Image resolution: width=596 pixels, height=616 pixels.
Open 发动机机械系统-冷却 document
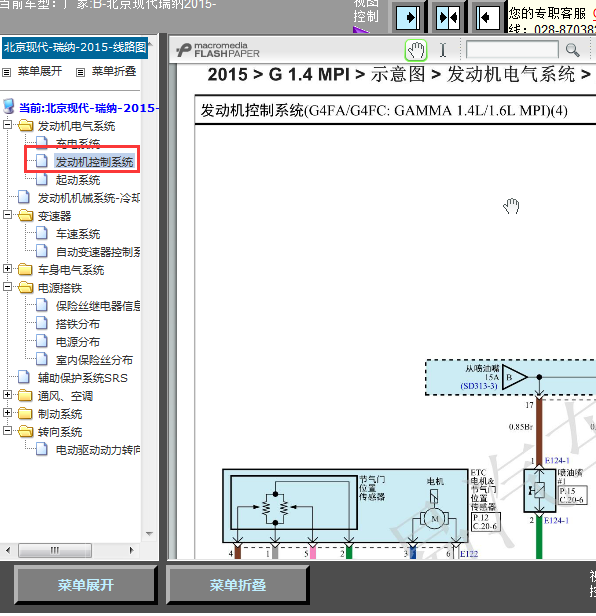coord(89,198)
